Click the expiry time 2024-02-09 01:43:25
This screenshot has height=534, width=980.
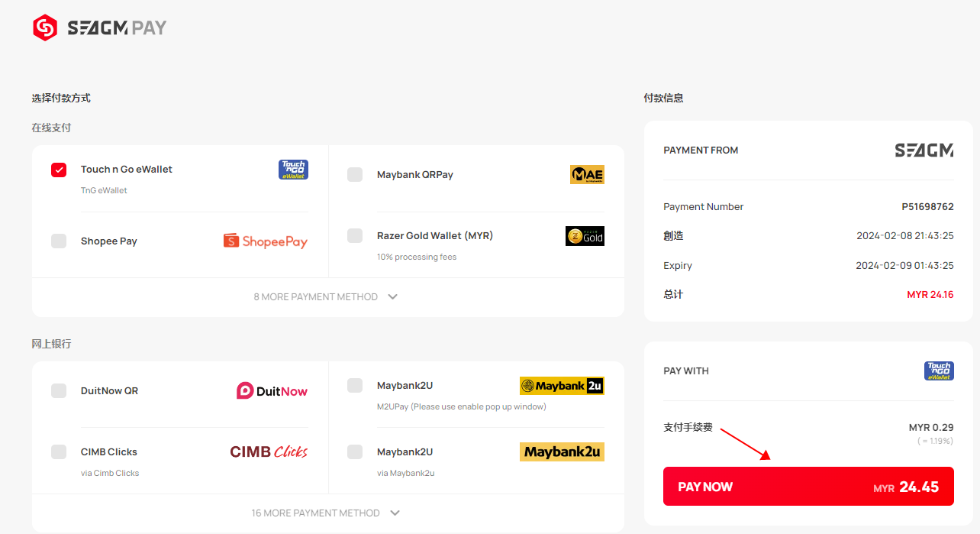click(x=905, y=266)
